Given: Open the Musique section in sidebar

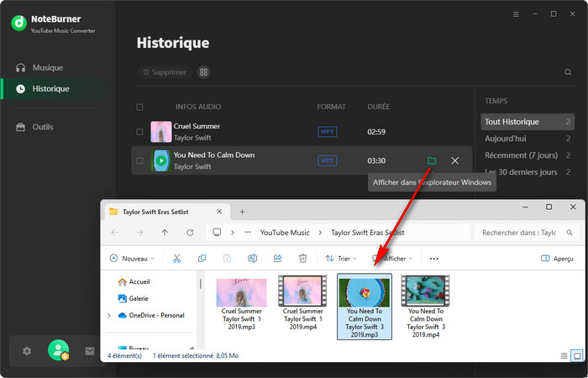Looking at the screenshot, I should 39,68.
